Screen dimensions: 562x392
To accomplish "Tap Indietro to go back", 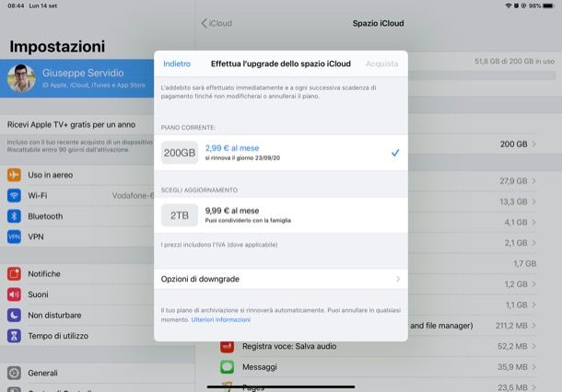I will (x=177, y=63).
